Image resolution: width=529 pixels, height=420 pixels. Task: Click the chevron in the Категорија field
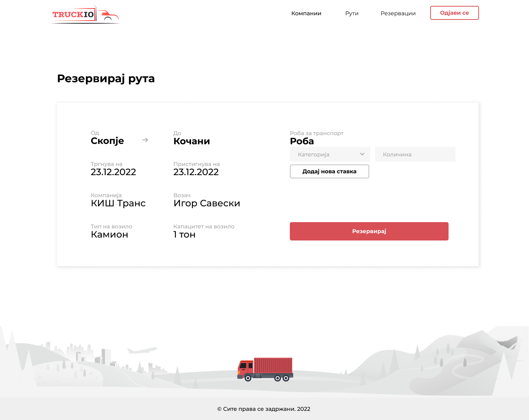pyautogui.click(x=362, y=154)
